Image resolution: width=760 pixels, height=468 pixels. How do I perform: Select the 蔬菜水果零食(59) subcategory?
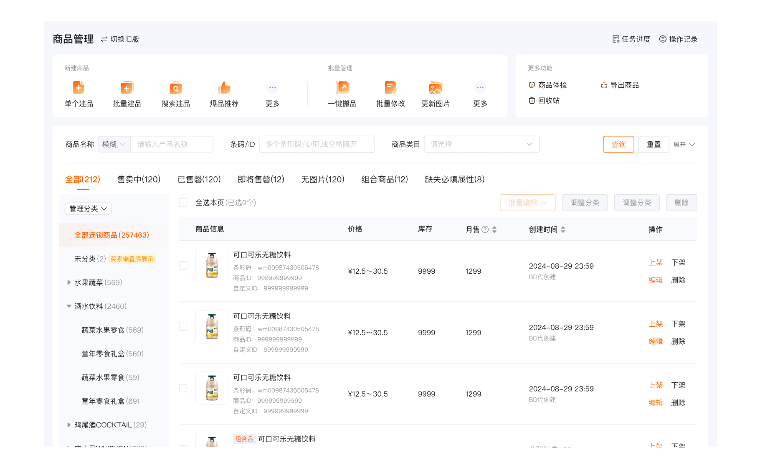111,377
